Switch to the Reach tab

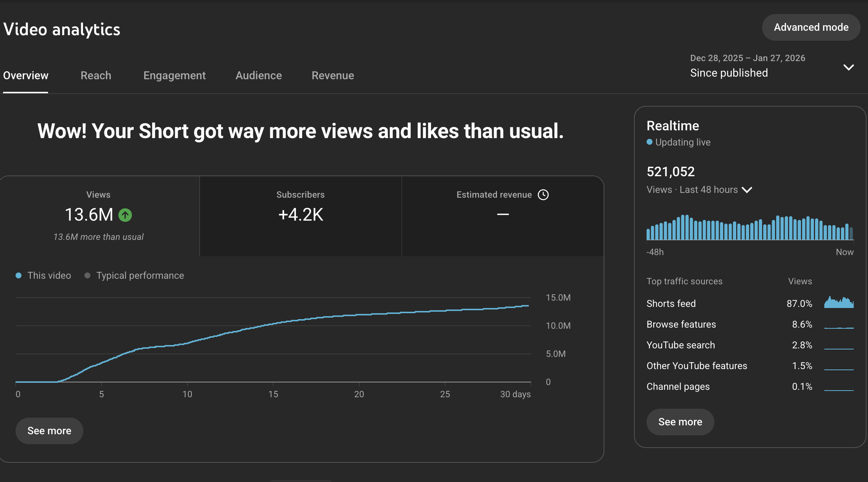point(96,76)
